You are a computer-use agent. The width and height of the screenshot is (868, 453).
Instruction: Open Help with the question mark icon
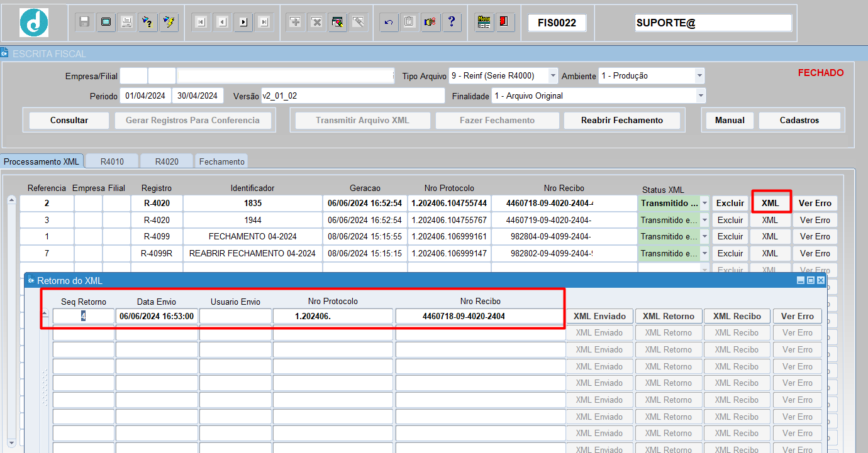pos(451,23)
